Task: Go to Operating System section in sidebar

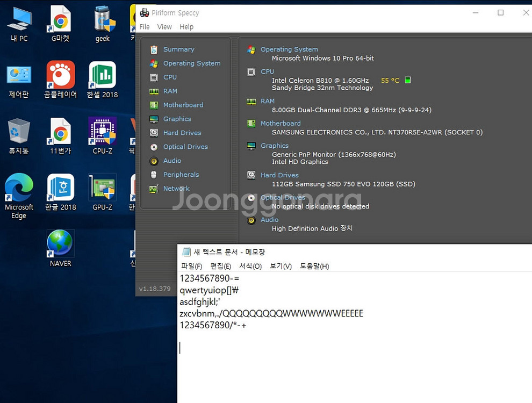Action: point(192,63)
